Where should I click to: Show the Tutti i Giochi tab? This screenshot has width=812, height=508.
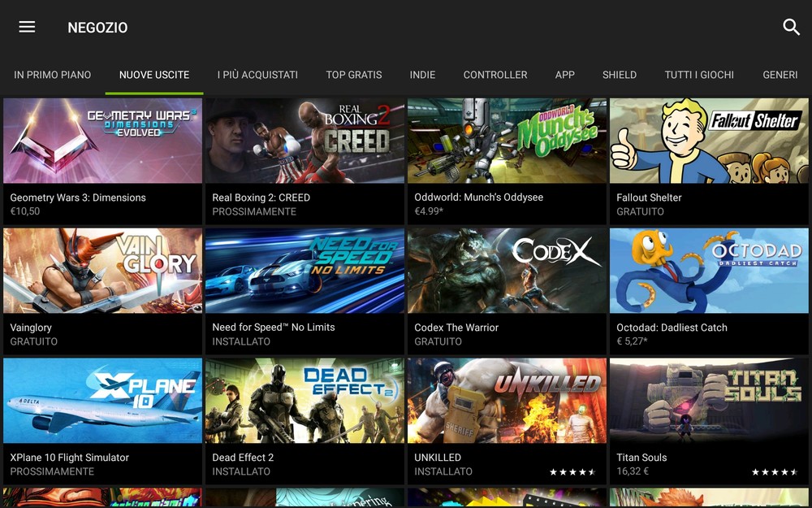[x=699, y=75]
